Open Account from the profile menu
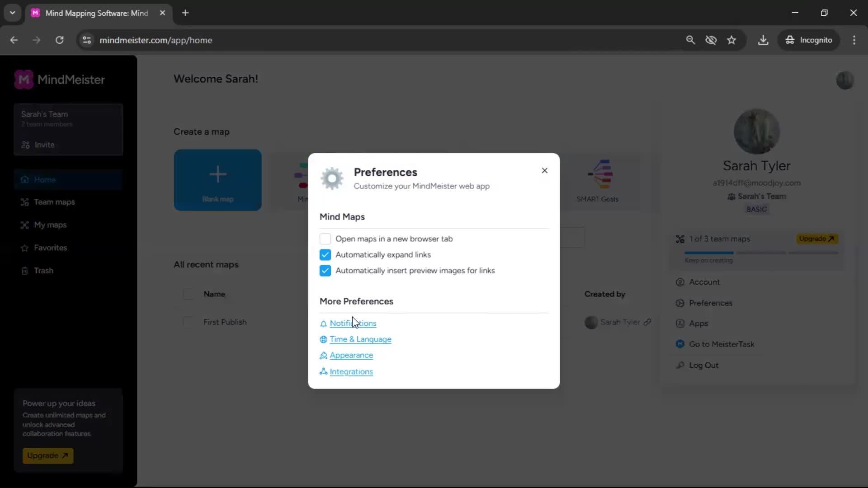Screen dimensions: 868x488 704,282
